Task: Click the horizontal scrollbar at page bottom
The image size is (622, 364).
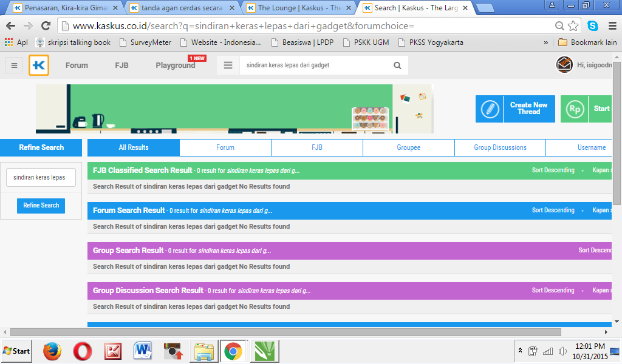Action: click(304, 332)
